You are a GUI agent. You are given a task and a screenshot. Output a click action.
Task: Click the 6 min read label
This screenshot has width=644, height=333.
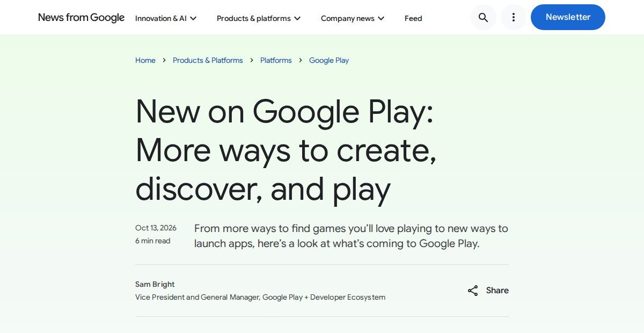click(153, 241)
